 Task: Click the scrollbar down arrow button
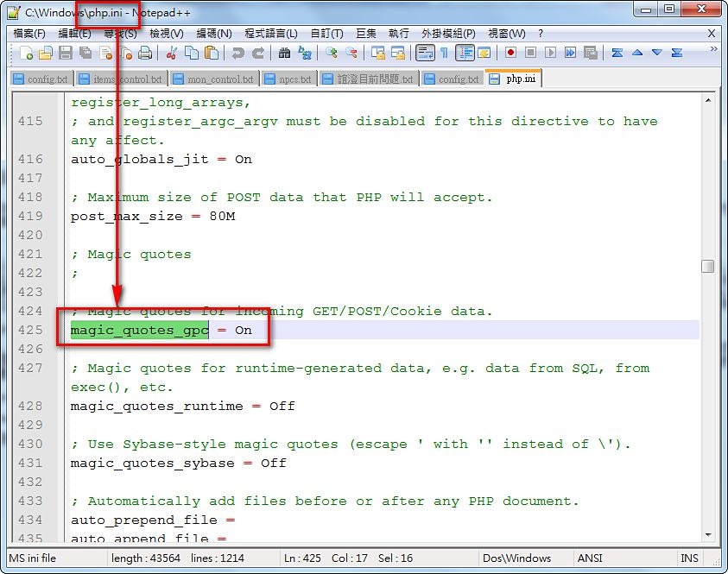[708, 535]
